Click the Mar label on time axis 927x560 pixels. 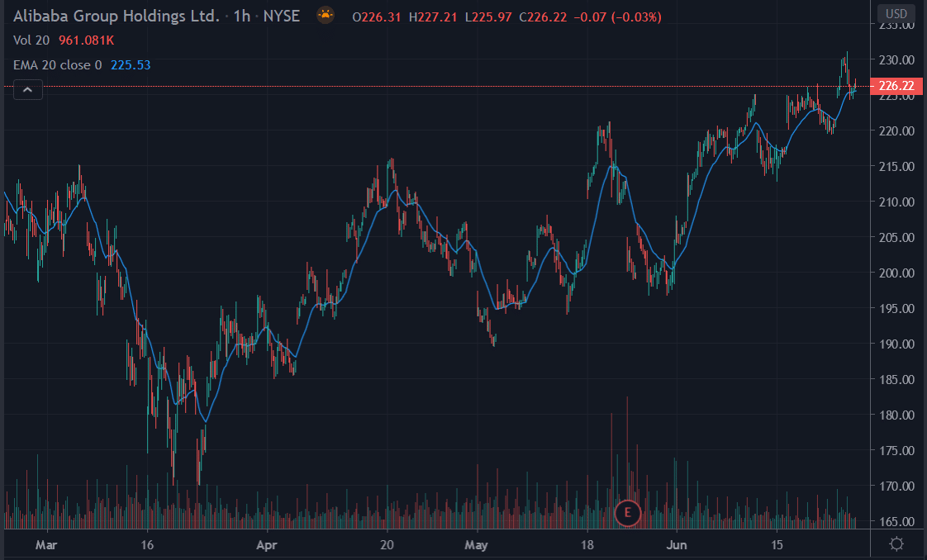tap(48, 545)
